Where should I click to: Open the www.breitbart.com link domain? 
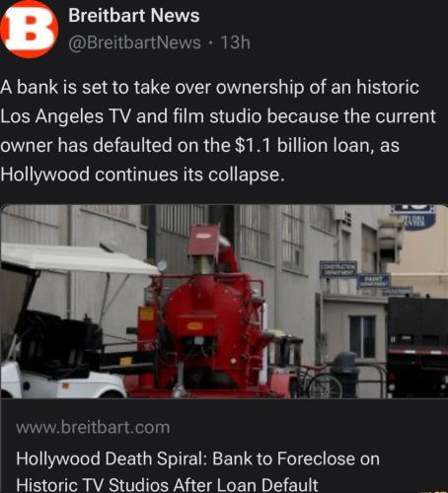tap(93, 428)
